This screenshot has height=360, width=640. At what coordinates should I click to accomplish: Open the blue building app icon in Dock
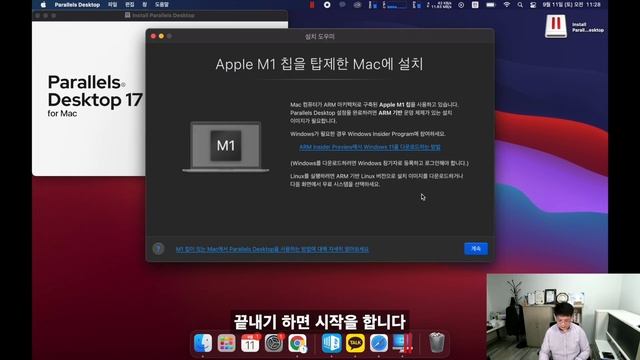coord(331,343)
